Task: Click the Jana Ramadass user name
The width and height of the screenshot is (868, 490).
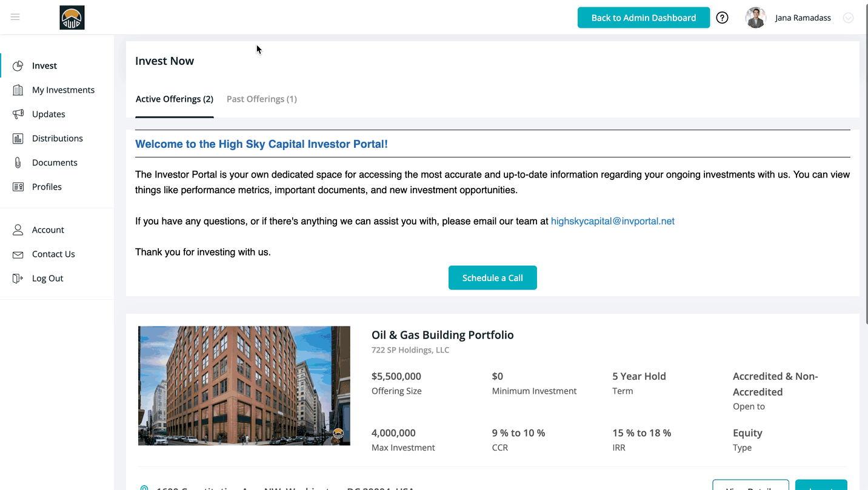Action: [x=803, y=18]
